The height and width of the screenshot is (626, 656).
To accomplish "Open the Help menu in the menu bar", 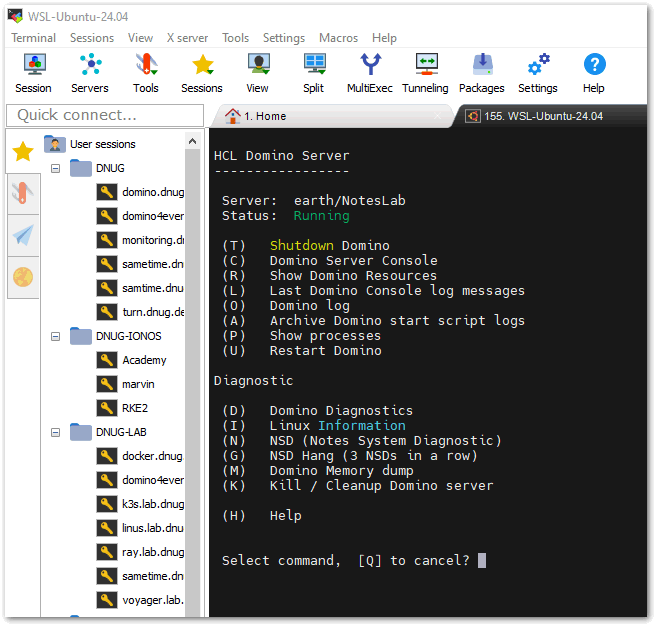I will (384, 38).
